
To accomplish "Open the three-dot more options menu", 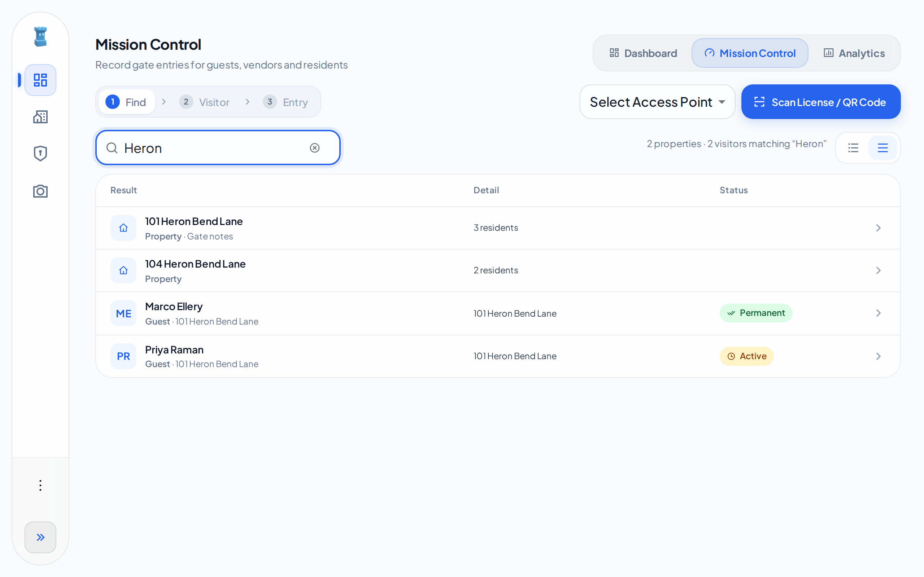I will 40,485.
